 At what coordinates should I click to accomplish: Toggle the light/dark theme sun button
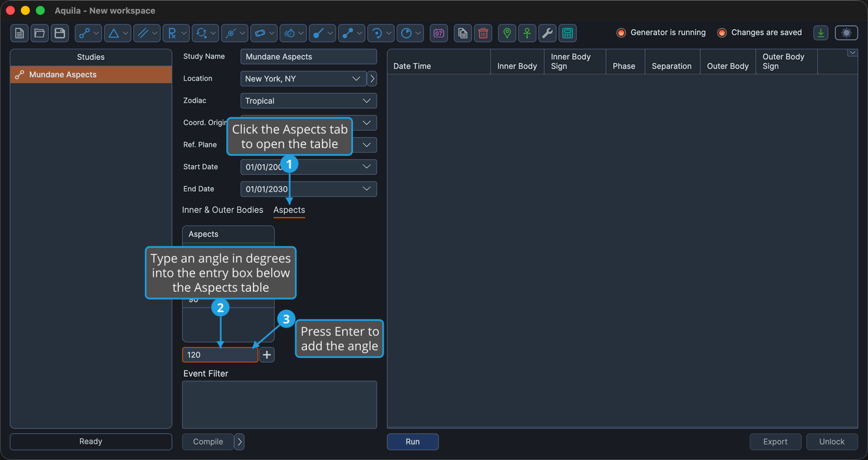pyautogui.click(x=847, y=33)
